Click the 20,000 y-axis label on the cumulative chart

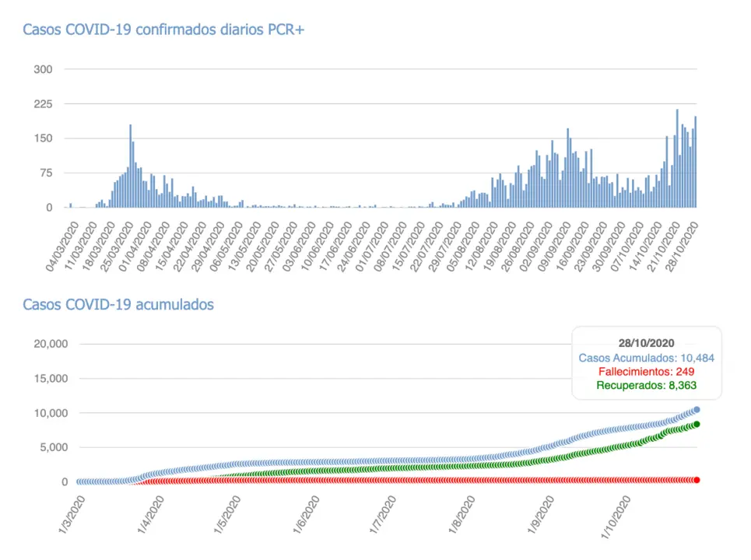click(51, 345)
